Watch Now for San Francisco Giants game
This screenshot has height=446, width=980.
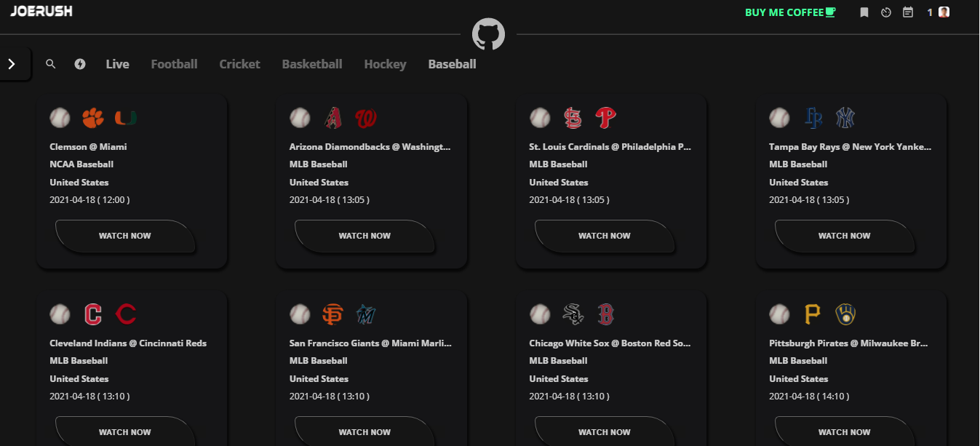click(364, 432)
